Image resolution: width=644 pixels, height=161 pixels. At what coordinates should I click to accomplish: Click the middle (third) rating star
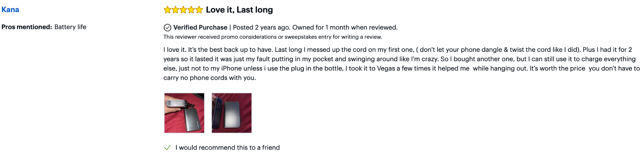(183, 10)
